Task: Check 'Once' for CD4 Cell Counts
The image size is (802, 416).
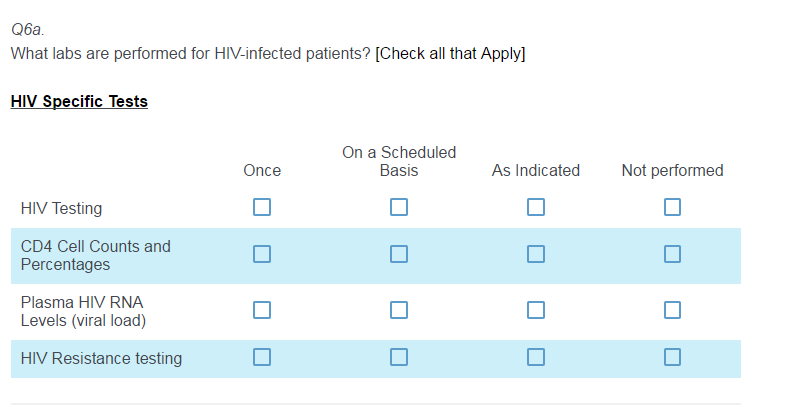Action: [x=262, y=254]
